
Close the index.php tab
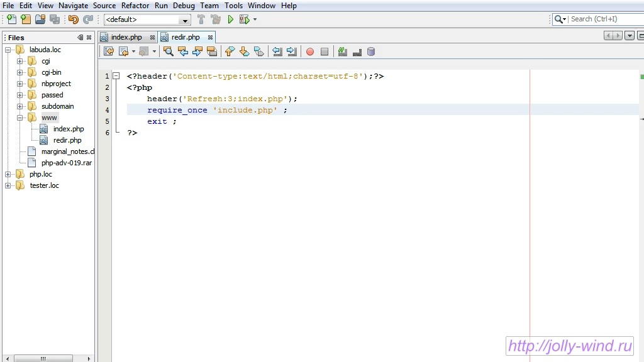click(x=152, y=37)
